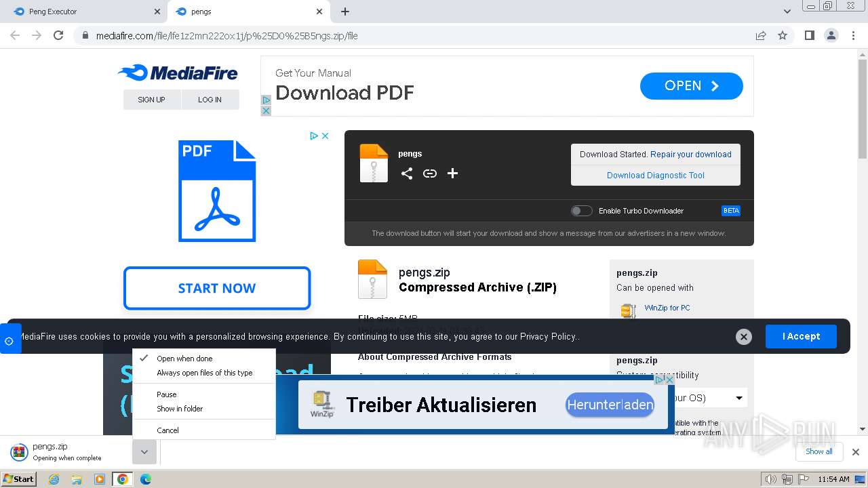Toggle Enable Turbo Downloader switch

(581, 211)
